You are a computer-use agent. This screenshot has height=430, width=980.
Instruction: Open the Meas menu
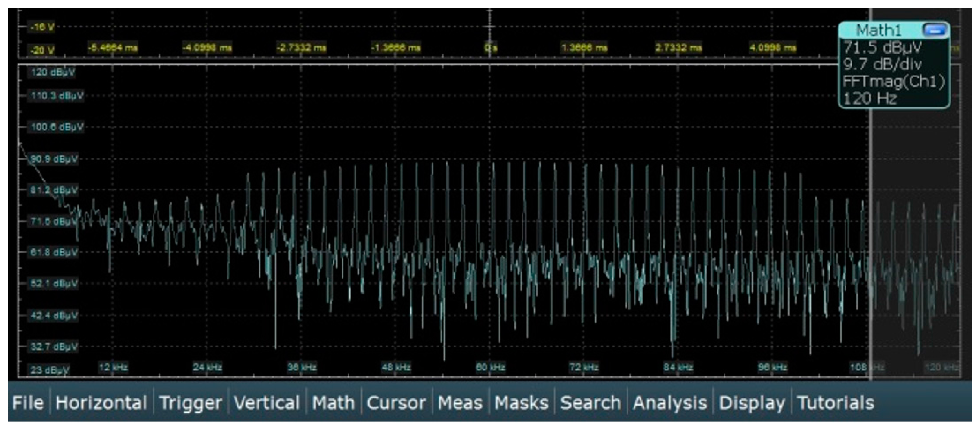(x=460, y=403)
